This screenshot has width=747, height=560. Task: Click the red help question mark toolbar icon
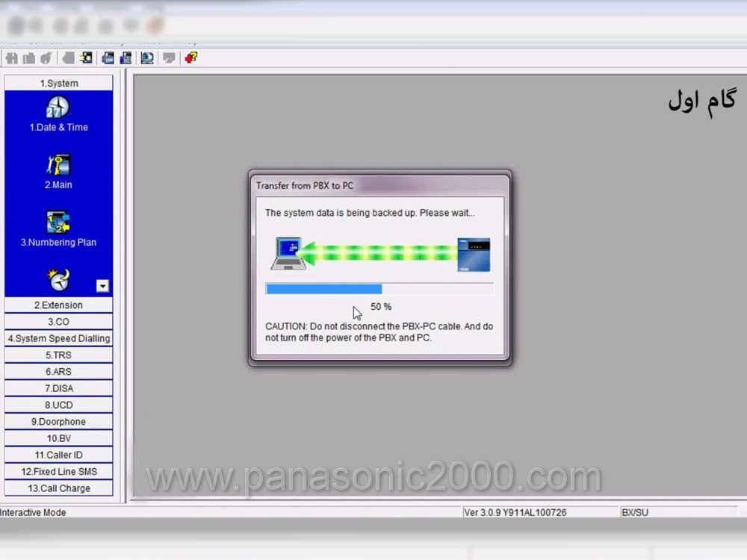pyautogui.click(x=191, y=58)
